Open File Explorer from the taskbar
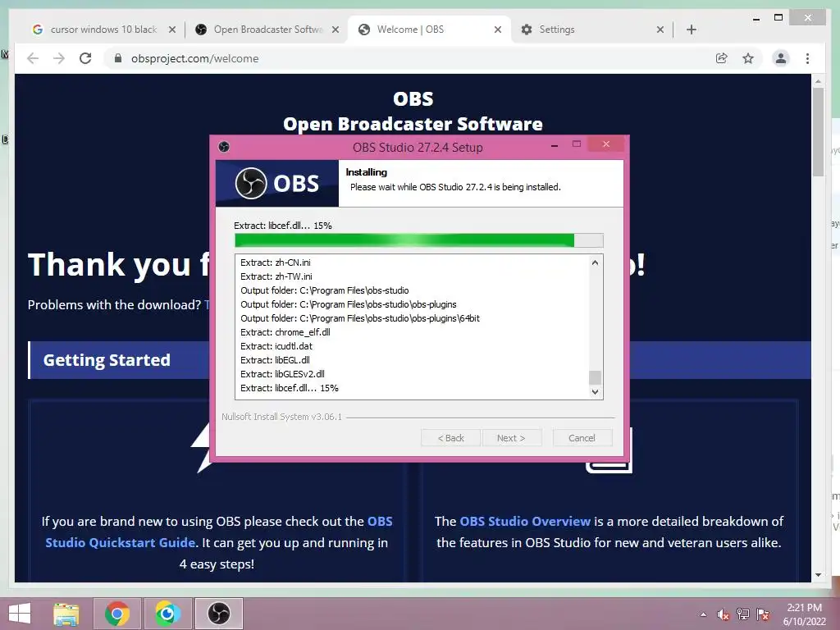 66,614
